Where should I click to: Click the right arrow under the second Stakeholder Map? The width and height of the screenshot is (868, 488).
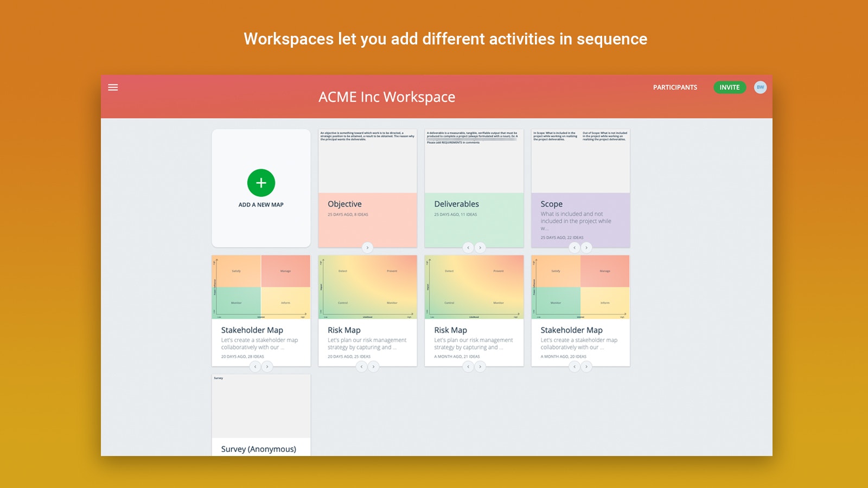(587, 367)
